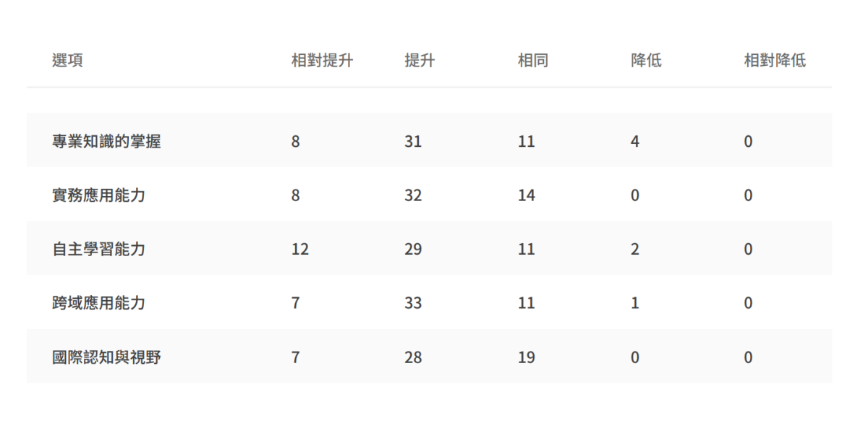Click the 提升 column header

coord(420,61)
